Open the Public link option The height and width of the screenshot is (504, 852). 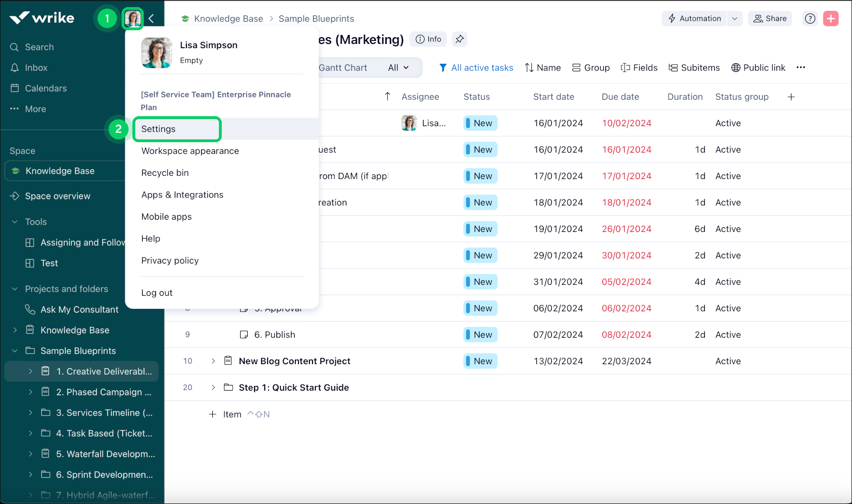pos(758,68)
